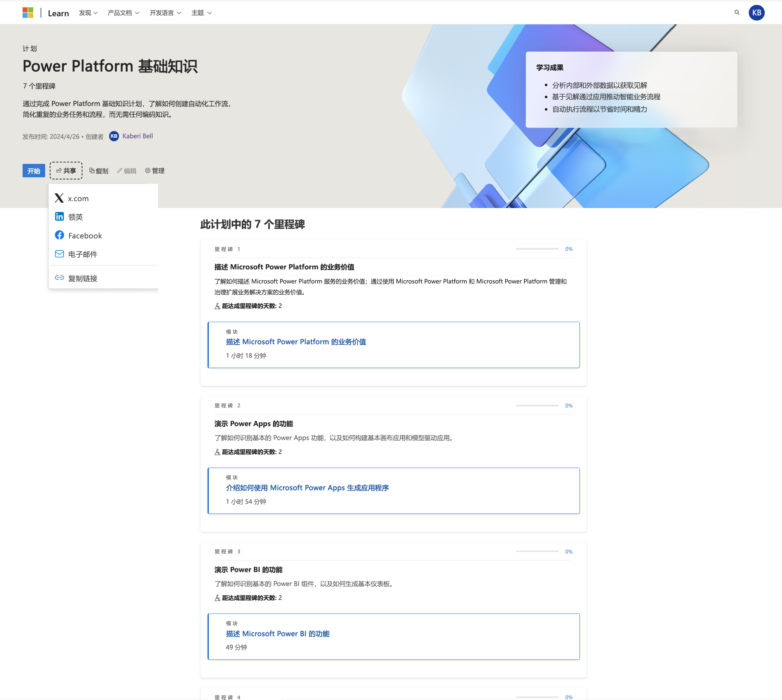Click the blue 开始 button
Image resolution: width=782 pixels, height=700 pixels.
(x=34, y=171)
